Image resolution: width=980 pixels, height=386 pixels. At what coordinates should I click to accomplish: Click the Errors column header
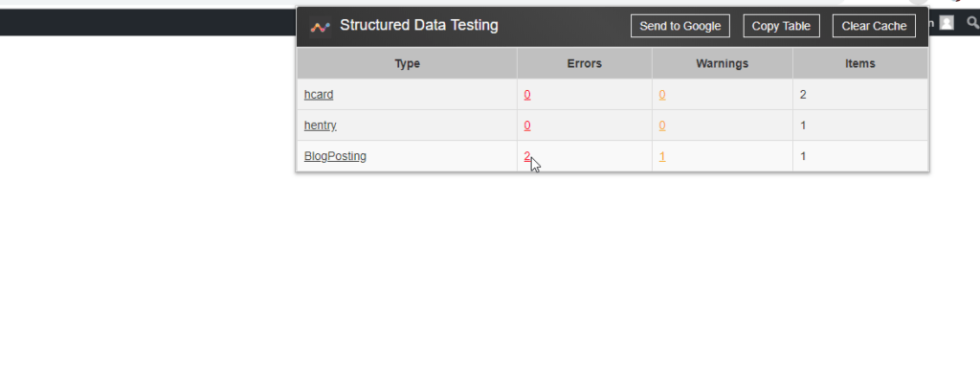[x=584, y=64]
